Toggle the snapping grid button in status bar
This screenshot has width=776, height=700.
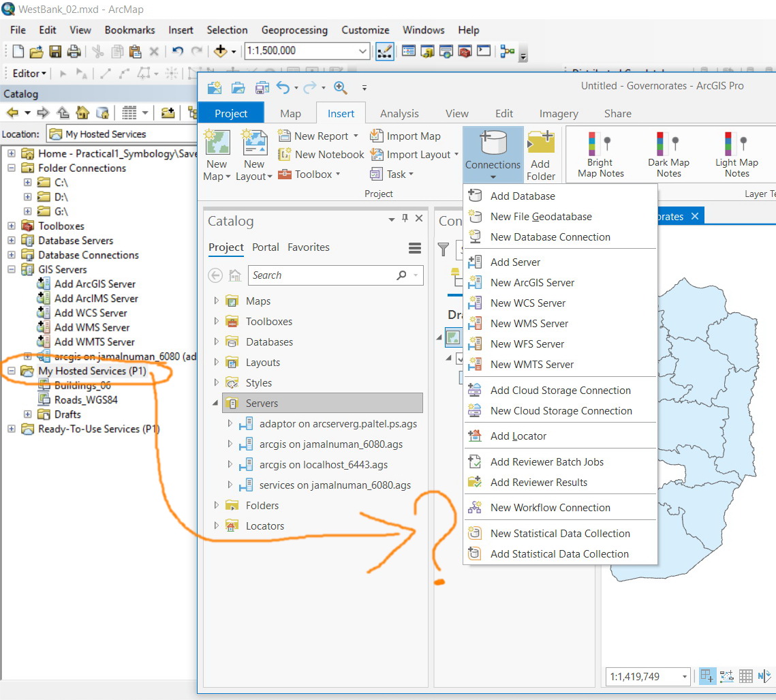point(708,676)
